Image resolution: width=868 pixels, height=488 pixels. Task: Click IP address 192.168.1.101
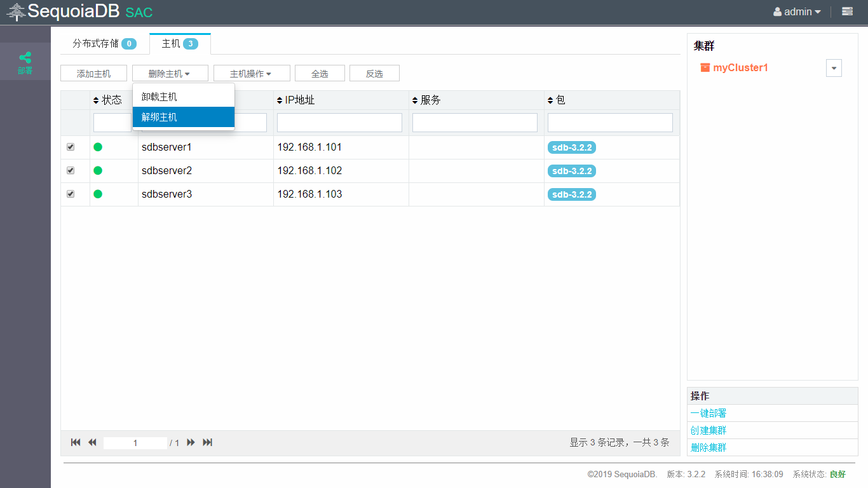click(309, 147)
